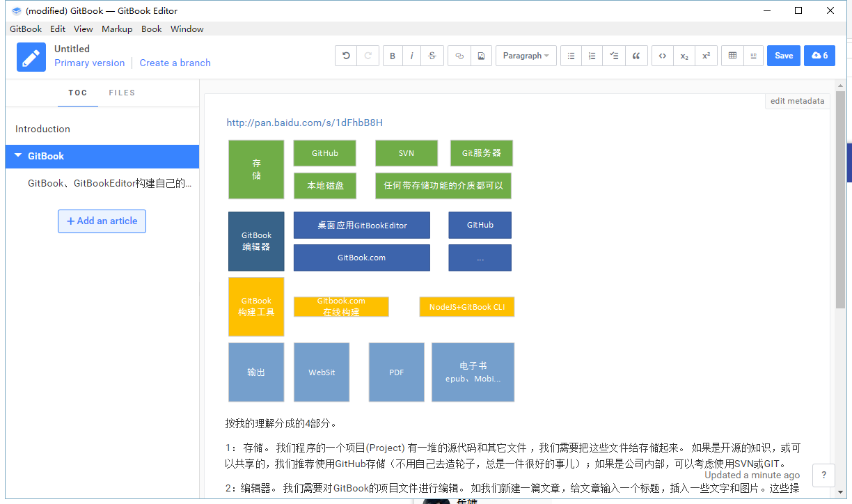Screen dimensions: 852x504
Task: Select the GitBook、GitBookEditor article in the TOC
Action: (102, 183)
